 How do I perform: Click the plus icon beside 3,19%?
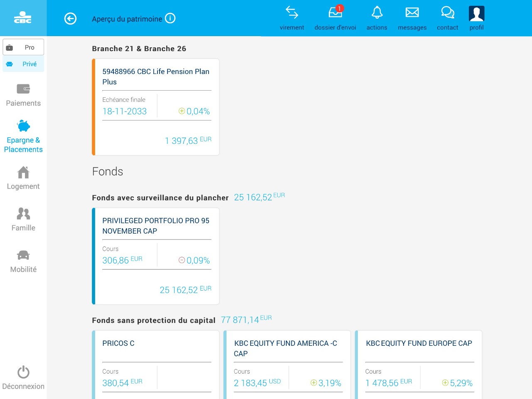coord(314,383)
